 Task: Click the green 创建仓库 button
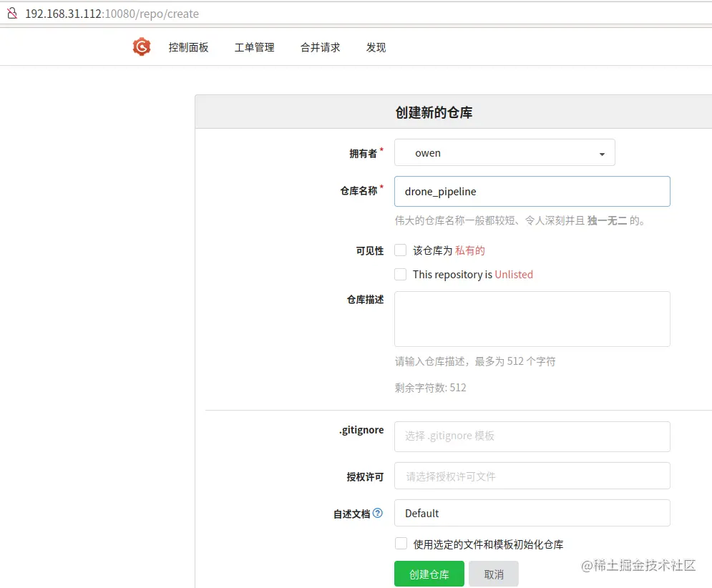pyautogui.click(x=429, y=574)
